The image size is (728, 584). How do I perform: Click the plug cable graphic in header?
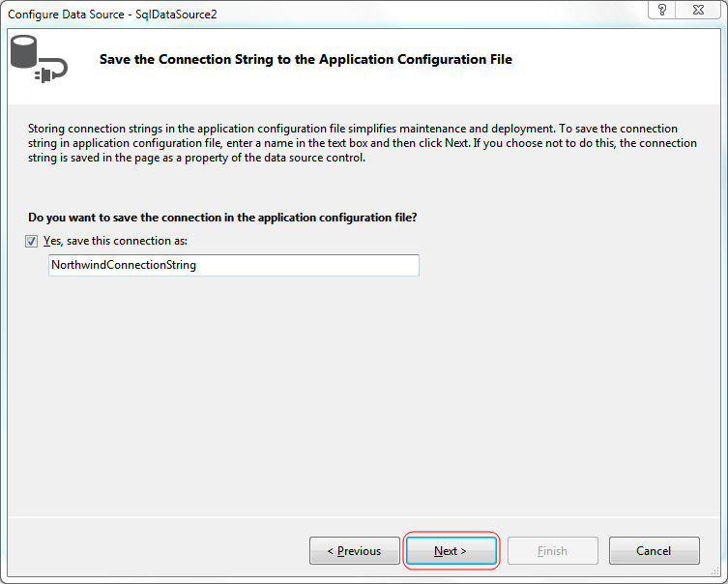coord(52,70)
